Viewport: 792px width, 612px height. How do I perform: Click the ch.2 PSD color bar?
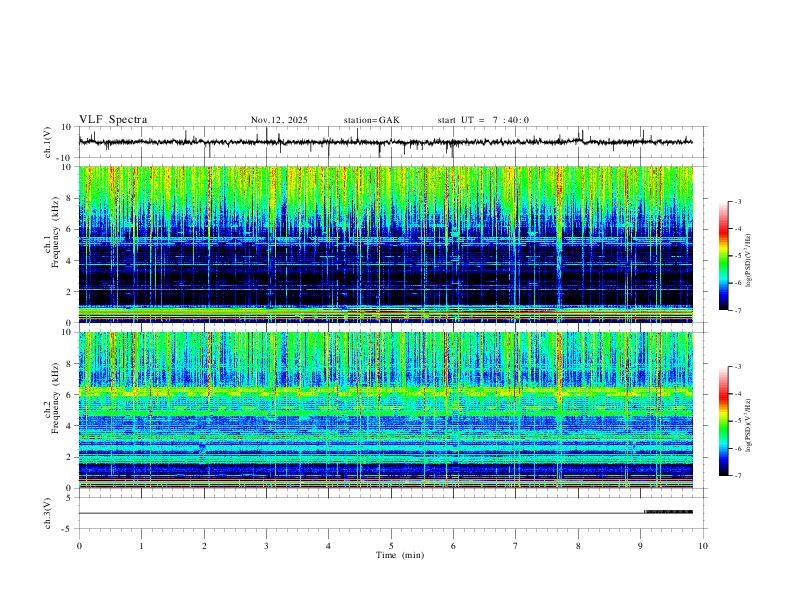(x=724, y=421)
